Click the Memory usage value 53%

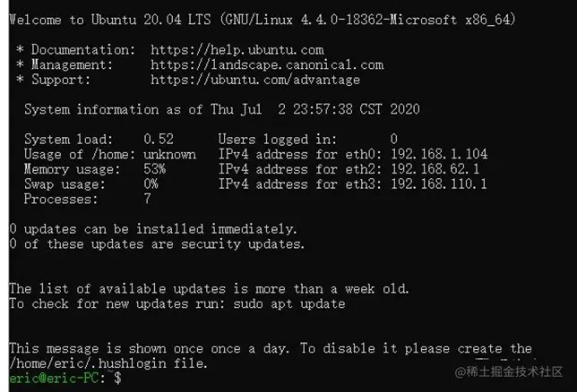[154, 168]
